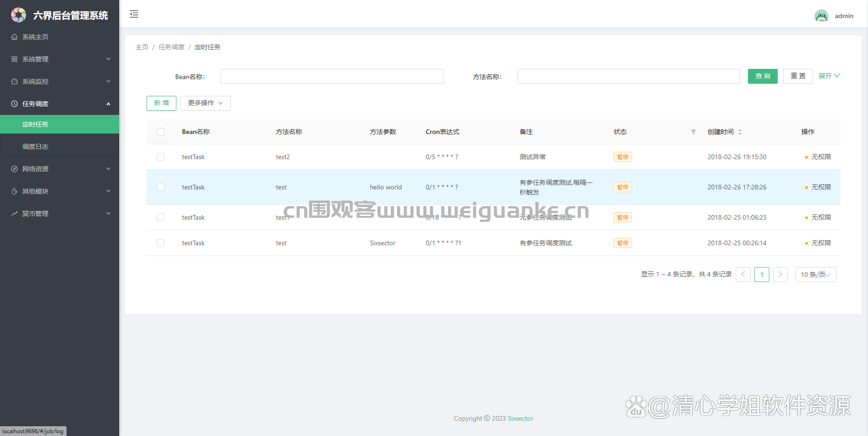Viewport: 868px width, 436px height.
Task: Go to previous page arrow
Action: click(x=743, y=275)
